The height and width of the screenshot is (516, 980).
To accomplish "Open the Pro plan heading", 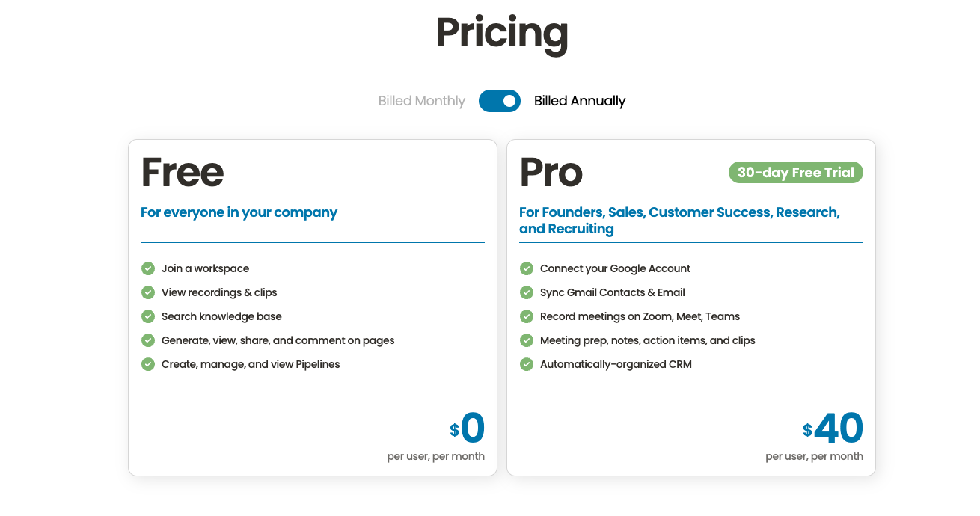I will [551, 173].
